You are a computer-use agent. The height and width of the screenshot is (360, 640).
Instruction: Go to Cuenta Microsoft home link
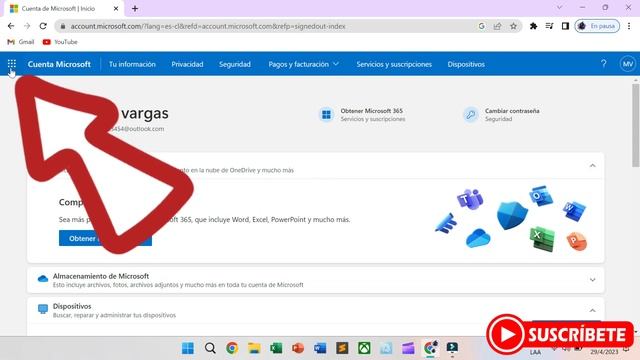[59, 64]
